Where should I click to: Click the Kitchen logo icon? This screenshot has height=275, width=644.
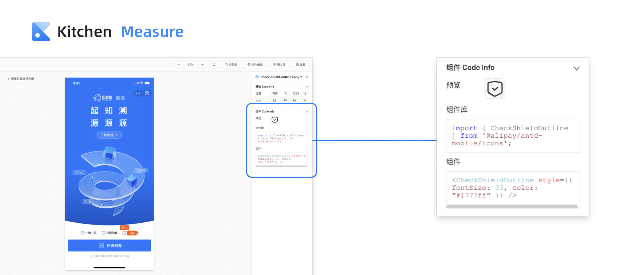(41, 32)
